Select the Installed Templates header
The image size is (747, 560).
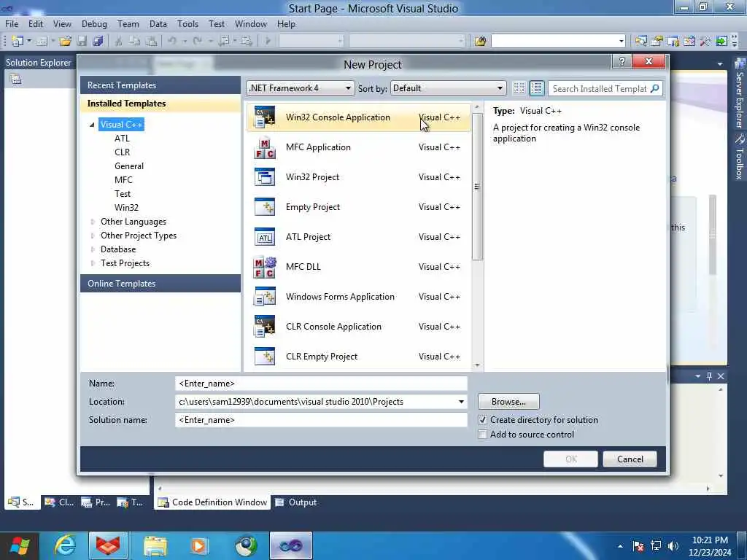[x=160, y=104]
